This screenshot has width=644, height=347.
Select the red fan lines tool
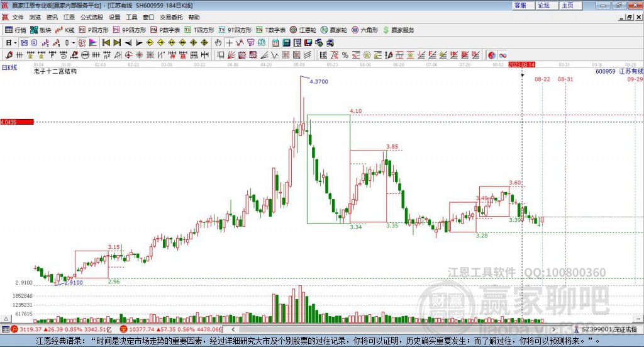231,55
